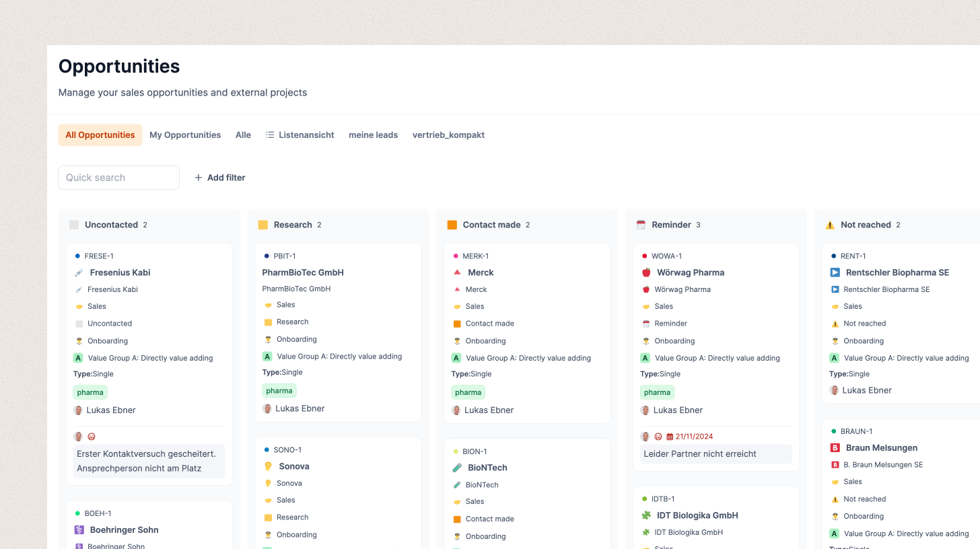Viewport: 980px width, 549px height.
Task: Click the Add filter button
Action: tap(219, 178)
